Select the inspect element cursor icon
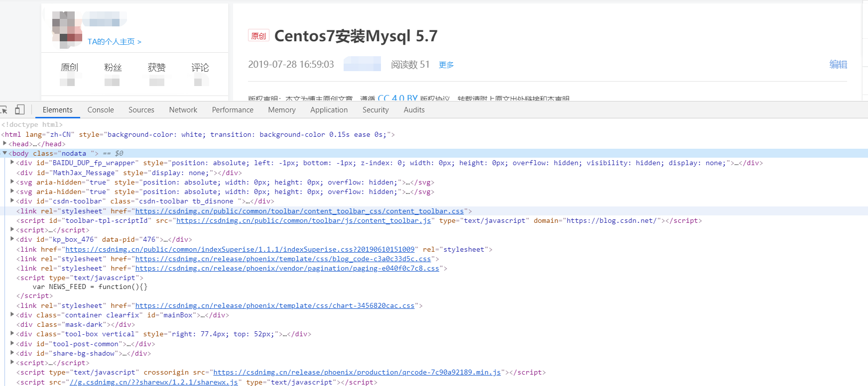Image resolution: width=868 pixels, height=386 pixels. coord(3,109)
